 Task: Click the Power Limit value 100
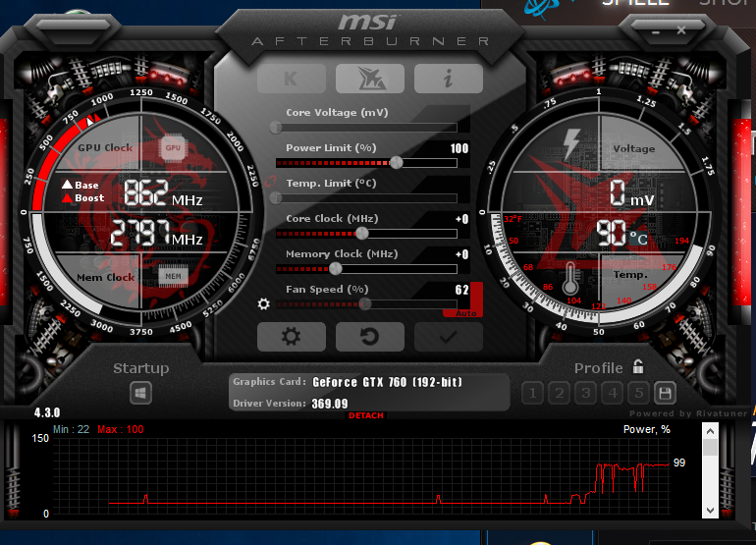[459, 148]
